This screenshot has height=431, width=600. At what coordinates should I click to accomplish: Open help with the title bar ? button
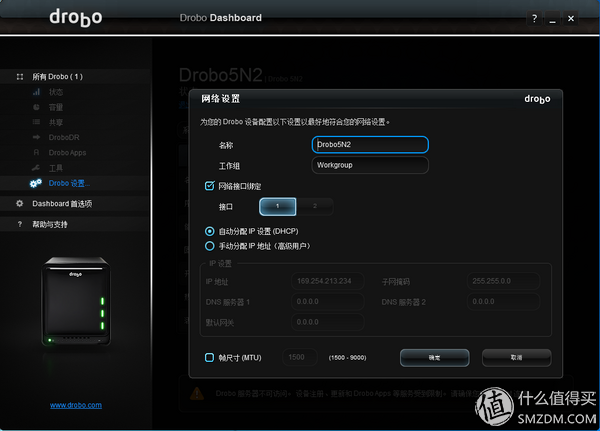[x=534, y=18]
